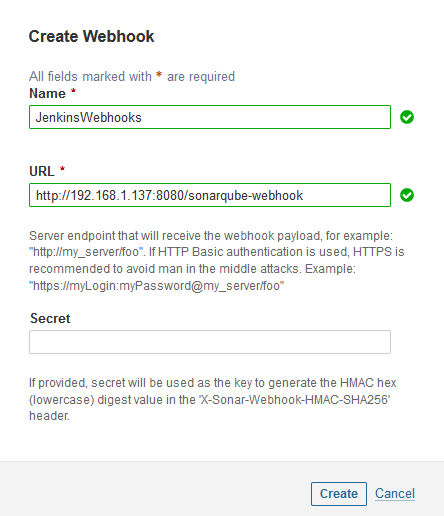This screenshot has height=516, width=444.
Task: Click the "https://myLogin:myPassword@my_server/foo" example text
Action: (157, 286)
